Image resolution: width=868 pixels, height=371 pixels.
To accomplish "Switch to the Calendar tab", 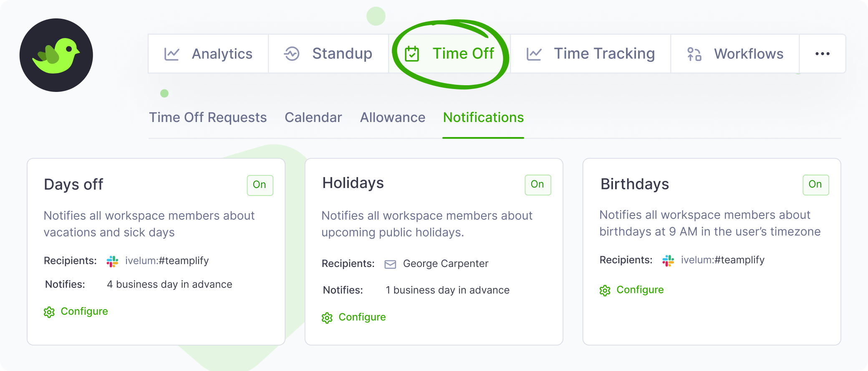I will click(x=313, y=118).
